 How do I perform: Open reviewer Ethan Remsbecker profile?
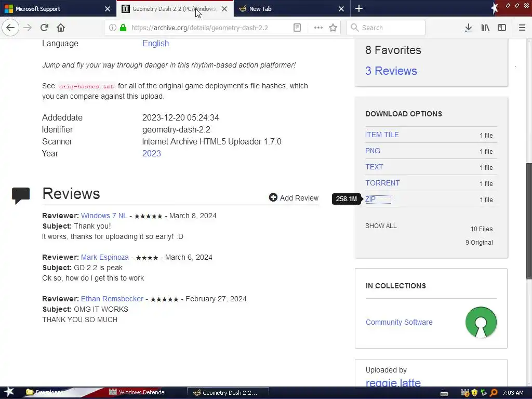112,299
